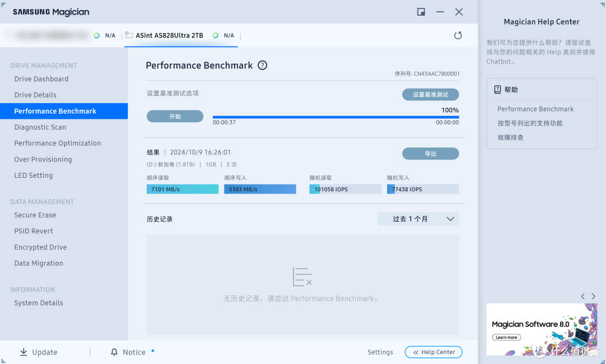
Task: Open System Details
Action: pos(39,303)
